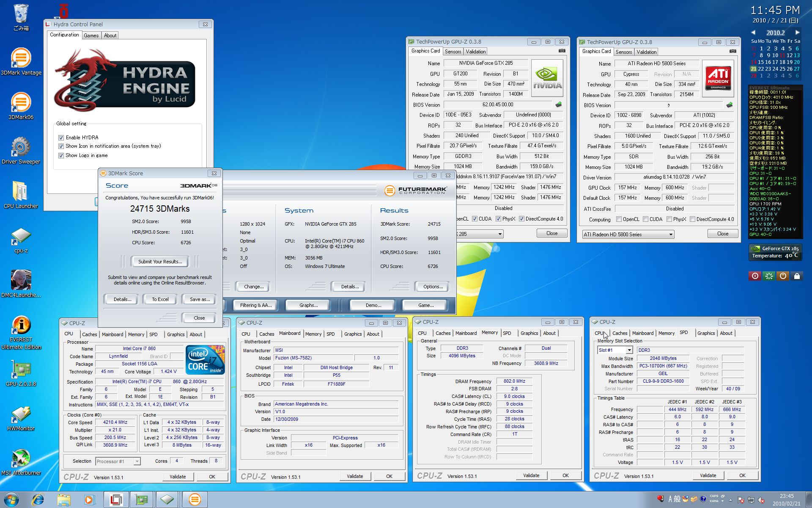Open Slot #1 memory slot dropdown
This screenshot has width=812, height=508.
[614, 350]
